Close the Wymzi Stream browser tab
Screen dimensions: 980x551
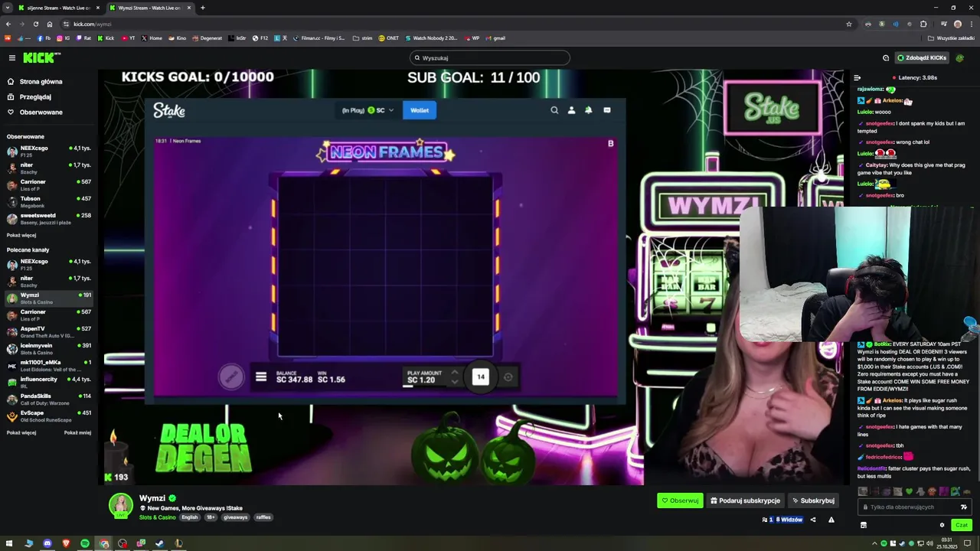click(x=188, y=8)
